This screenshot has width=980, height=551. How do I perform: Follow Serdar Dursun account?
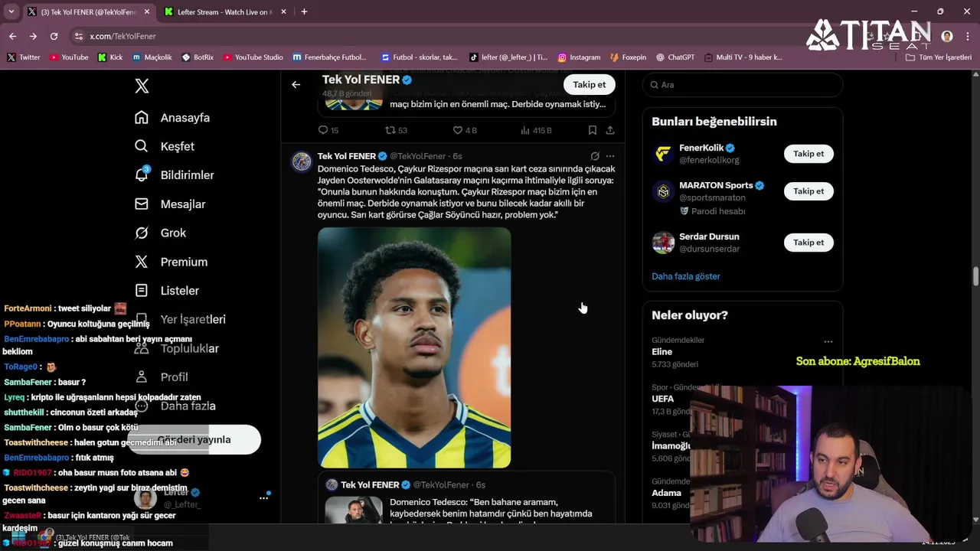point(808,243)
